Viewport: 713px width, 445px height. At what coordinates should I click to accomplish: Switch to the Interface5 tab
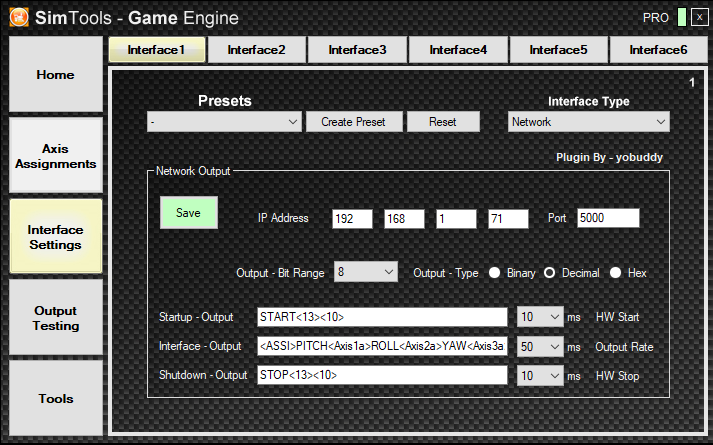pyautogui.click(x=558, y=50)
